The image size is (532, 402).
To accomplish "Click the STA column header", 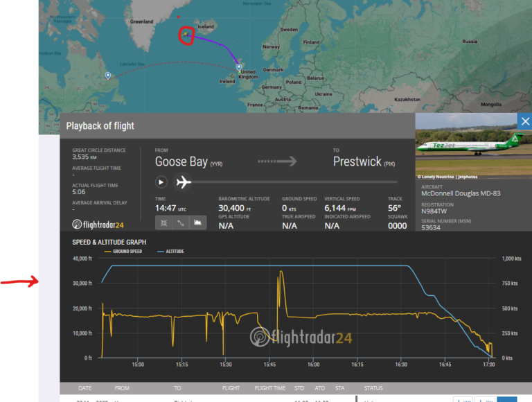I will [339, 388].
